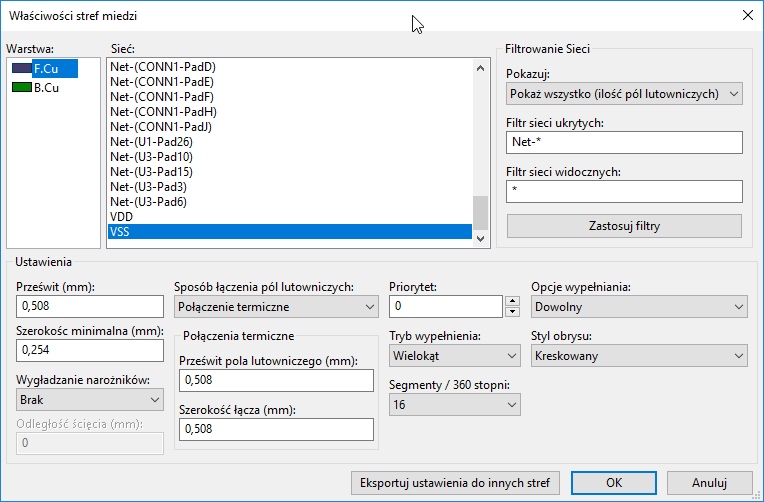Close the zone properties dialog
This screenshot has width=764, height=502.
tap(746, 15)
